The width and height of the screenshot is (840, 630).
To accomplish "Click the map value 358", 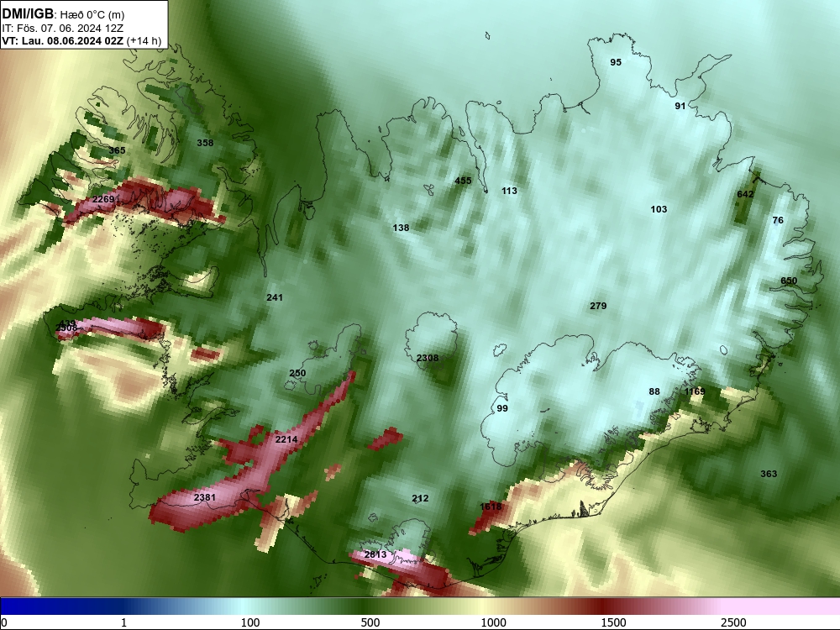I will point(205,143).
